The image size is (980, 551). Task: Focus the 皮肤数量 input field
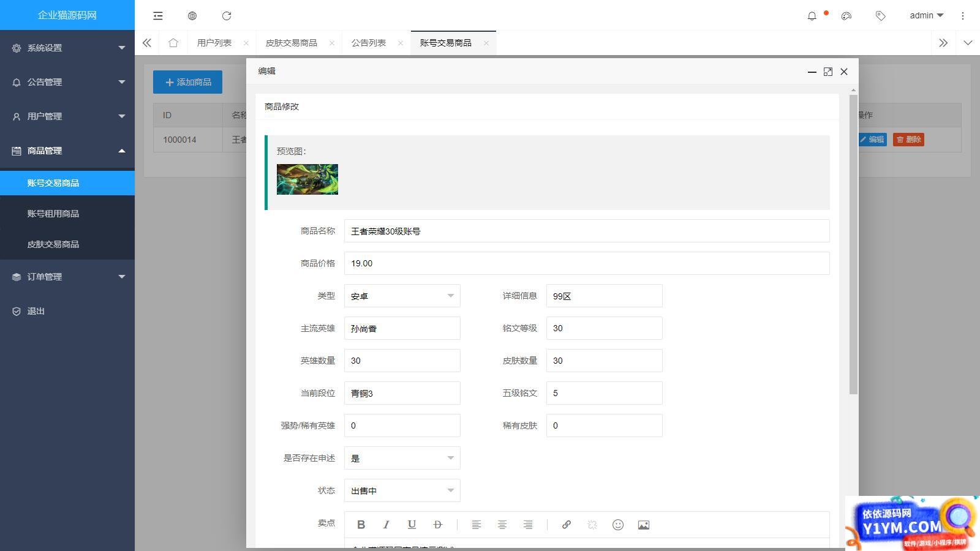click(x=605, y=361)
